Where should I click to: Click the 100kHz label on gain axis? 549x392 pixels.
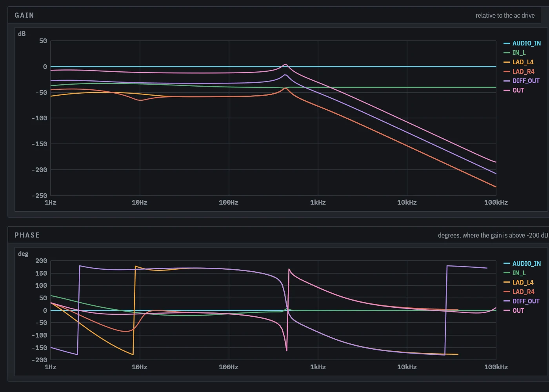point(496,202)
